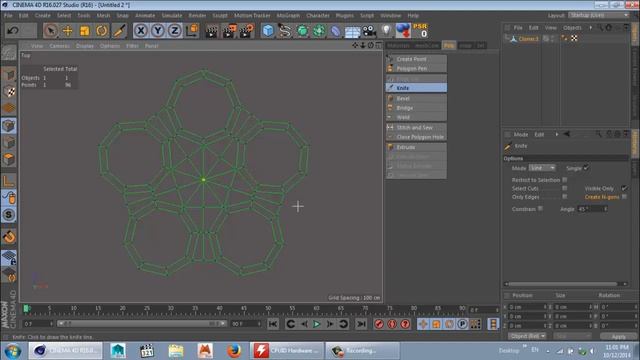The image size is (640, 360).
Task: Click Render View clapperboard icon
Action: click(211, 31)
